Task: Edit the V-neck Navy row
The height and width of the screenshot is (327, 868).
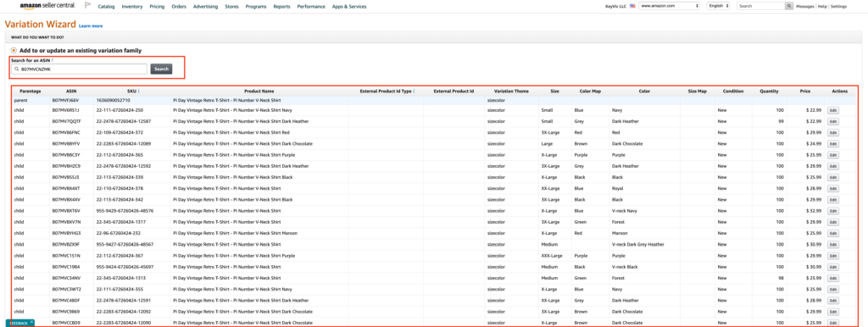Action: [x=832, y=211]
